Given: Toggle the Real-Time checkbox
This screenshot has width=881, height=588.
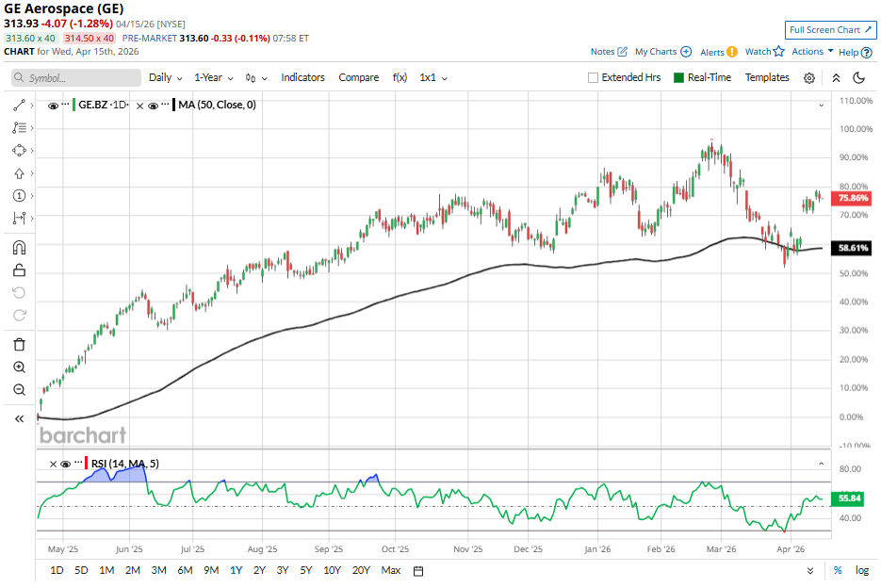Looking at the screenshot, I should pos(678,78).
